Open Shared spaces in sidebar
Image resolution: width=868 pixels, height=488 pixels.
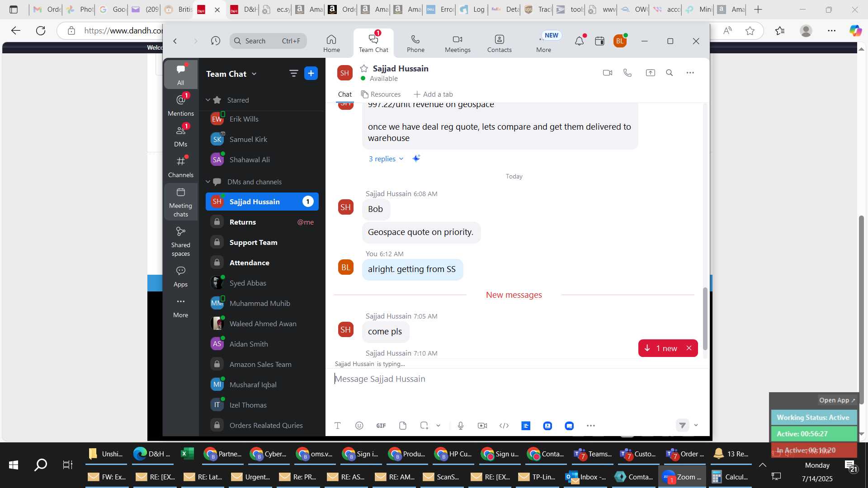(x=181, y=241)
